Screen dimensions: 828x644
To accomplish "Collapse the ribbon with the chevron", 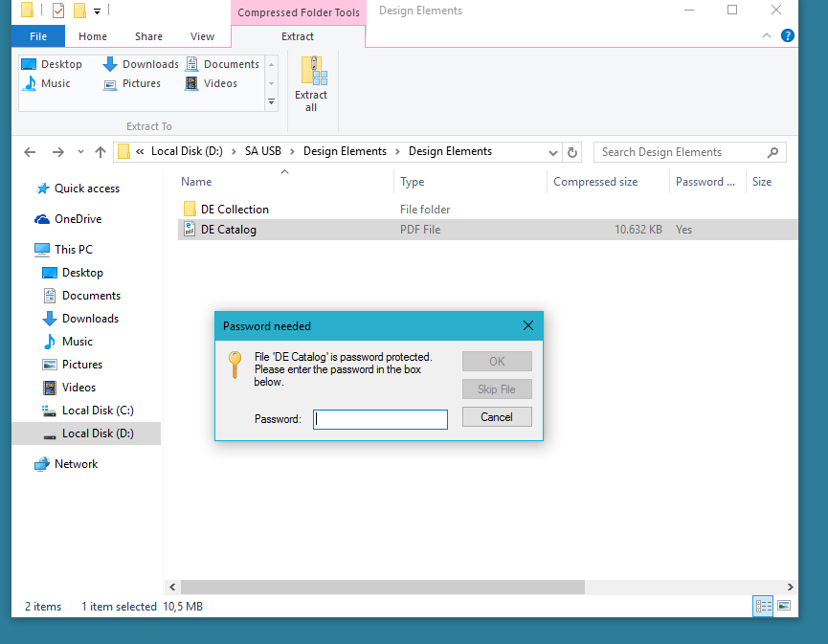I will (x=767, y=36).
